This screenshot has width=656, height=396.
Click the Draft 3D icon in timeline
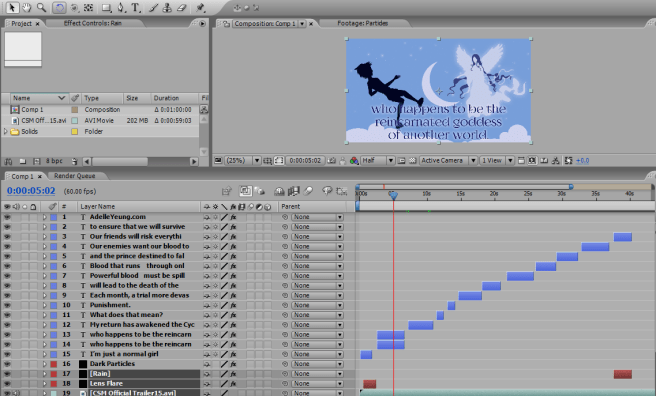259,191
